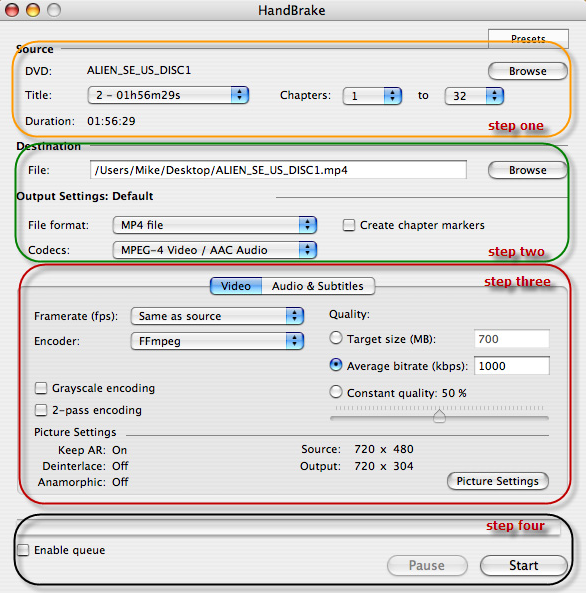Screen dimensions: 586x595
Task: Enable Create chapter markers checkbox
Action: [349, 225]
